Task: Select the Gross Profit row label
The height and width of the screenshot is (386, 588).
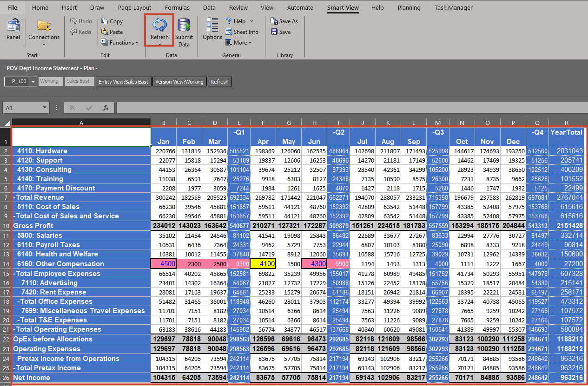Action: click(81, 226)
